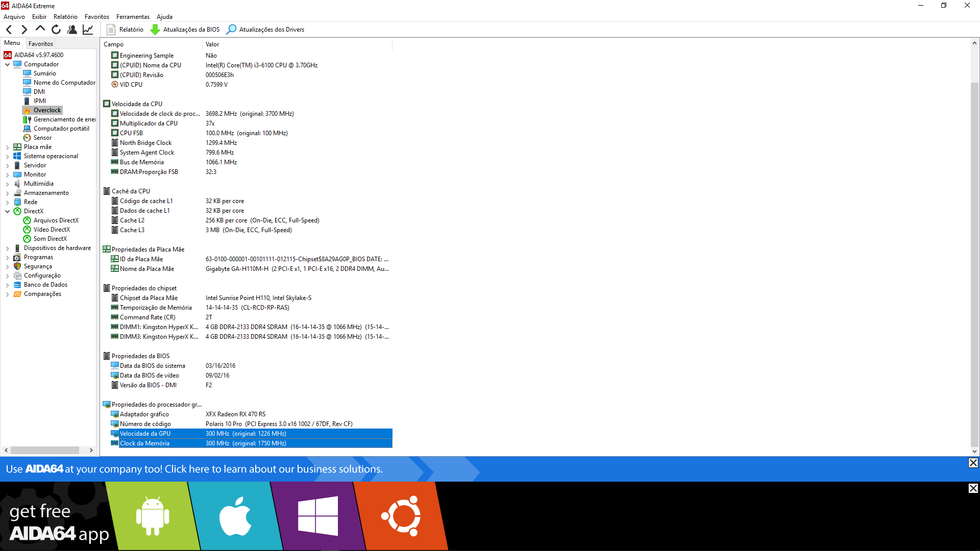Select the Cache L3 row
Image resolution: width=980 pixels, height=551 pixels.
click(x=247, y=230)
